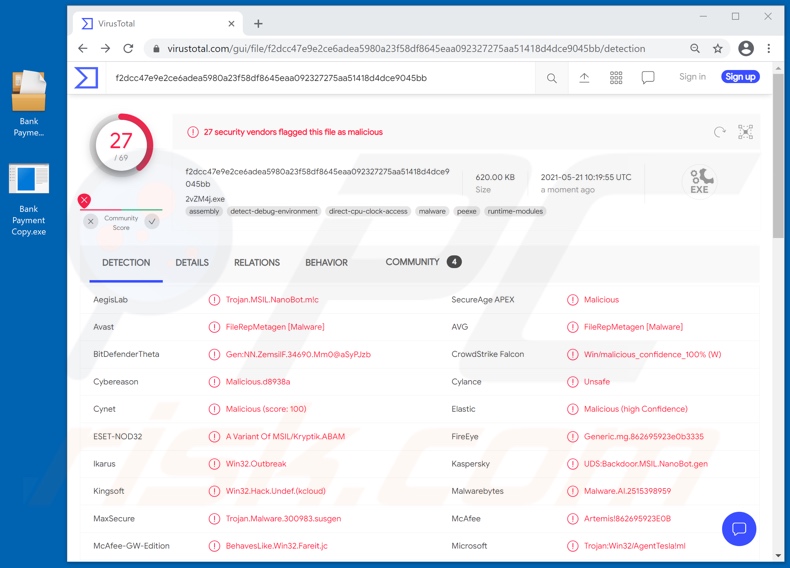Click Gen:NN.ZemsilF.34690 detection text
This screenshot has width=790, height=568.
[x=298, y=355]
